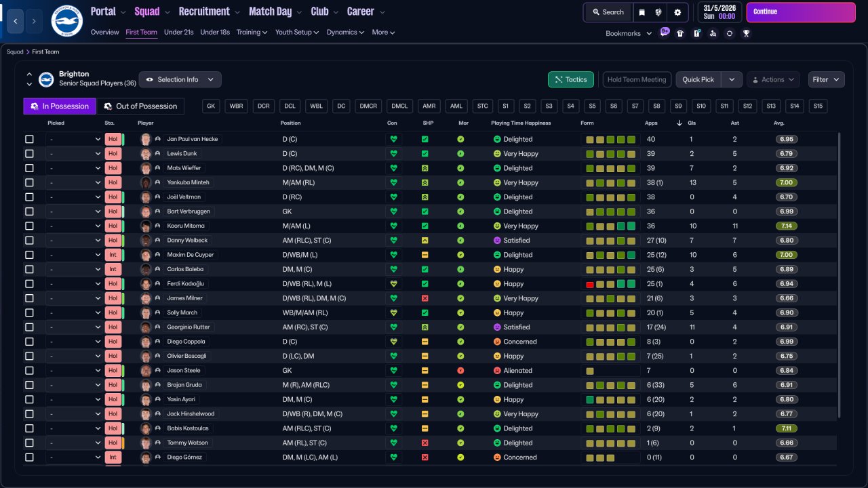Open the world globe icon in top bar
The height and width of the screenshot is (488, 868).
click(658, 12)
